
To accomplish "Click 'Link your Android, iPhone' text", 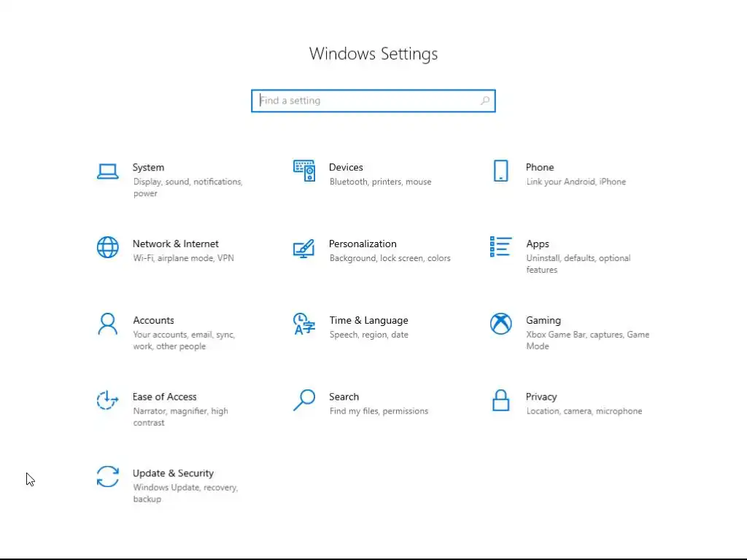I will [x=576, y=182].
